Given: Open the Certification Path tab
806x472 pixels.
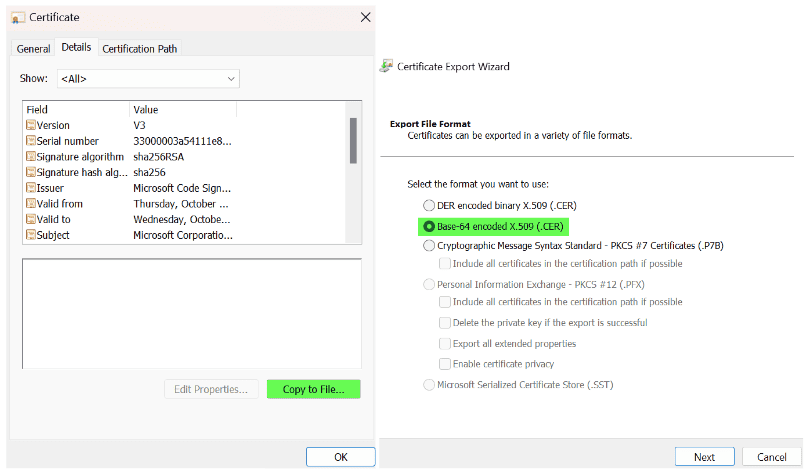Looking at the screenshot, I should [140, 49].
